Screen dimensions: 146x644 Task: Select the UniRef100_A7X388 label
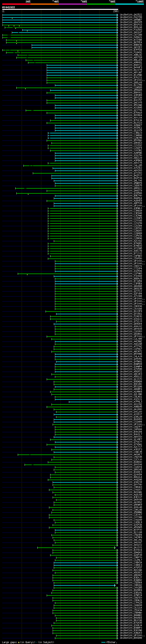[131, 296]
